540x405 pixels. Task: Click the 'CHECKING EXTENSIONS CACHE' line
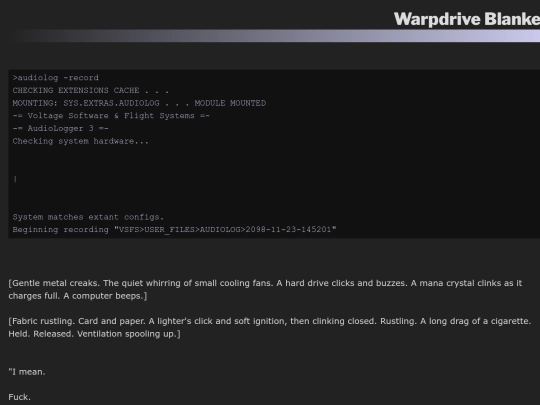coord(91,91)
